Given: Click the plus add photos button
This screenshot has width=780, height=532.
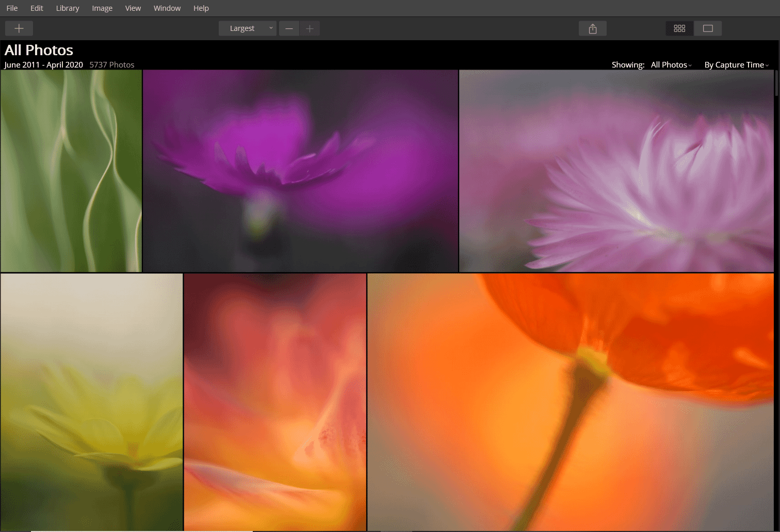Looking at the screenshot, I should point(19,28).
